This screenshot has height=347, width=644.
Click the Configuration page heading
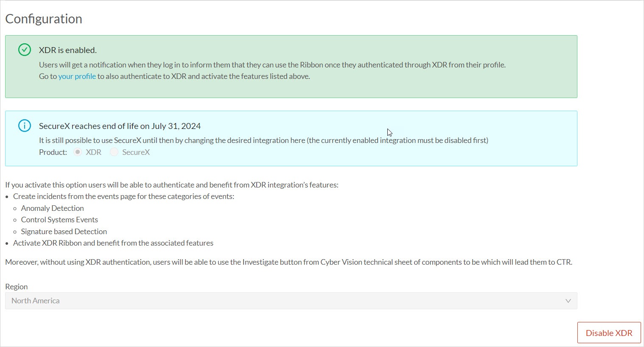tap(43, 19)
